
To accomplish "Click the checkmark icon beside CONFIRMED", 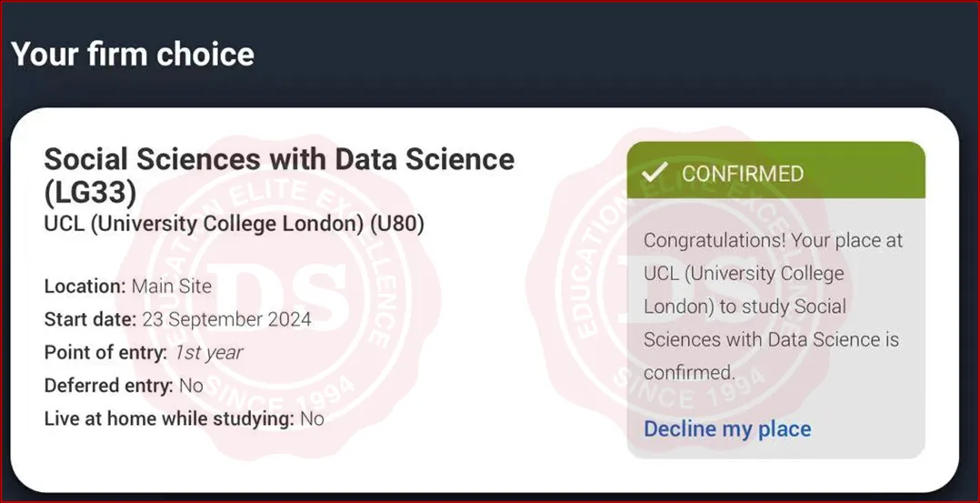I will click(654, 172).
